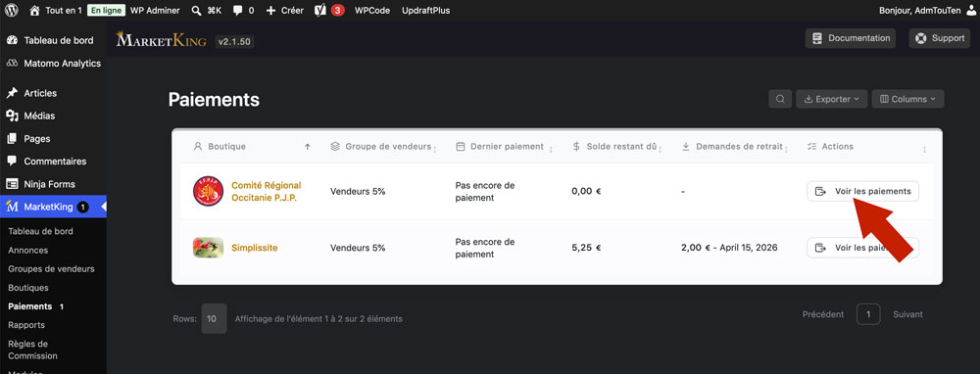Image resolution: width=980 pixels, height=374 pixels.
Task: View payments for Simplissite
Action: coord(862,248)
